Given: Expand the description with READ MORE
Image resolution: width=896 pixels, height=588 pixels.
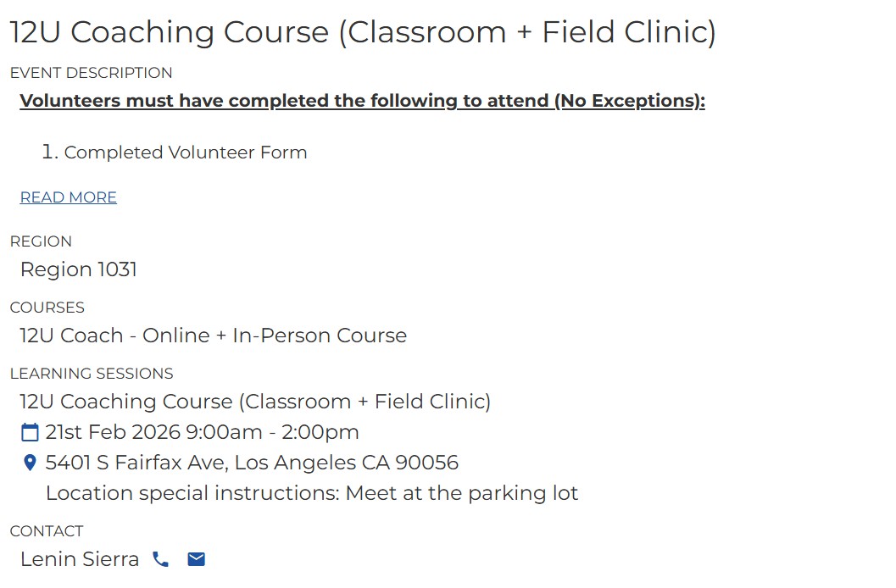Looking at the screenshot, I should (69, 197).
